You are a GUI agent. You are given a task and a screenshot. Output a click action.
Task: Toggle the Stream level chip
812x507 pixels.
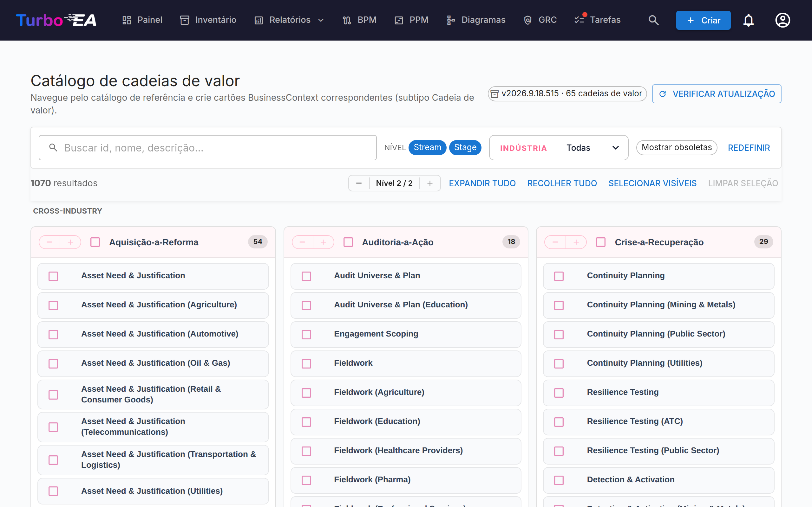coord(427,148)
